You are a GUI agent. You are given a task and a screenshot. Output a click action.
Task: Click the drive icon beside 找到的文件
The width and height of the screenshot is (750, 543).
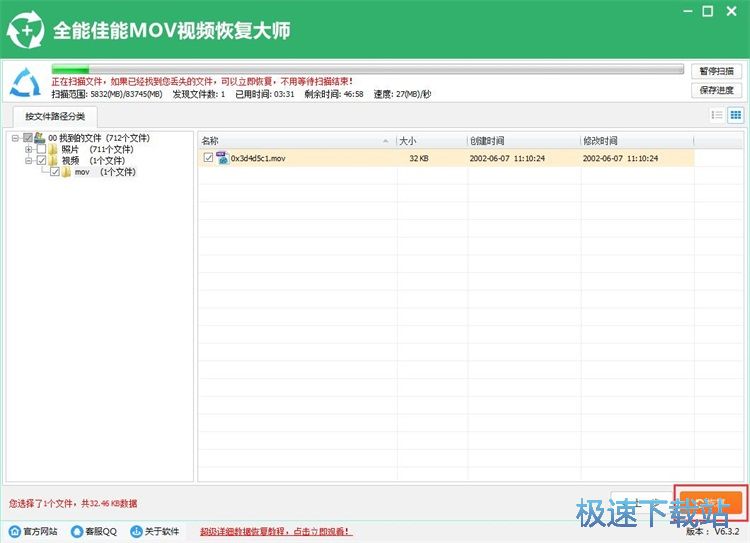[x=39, y=138]
